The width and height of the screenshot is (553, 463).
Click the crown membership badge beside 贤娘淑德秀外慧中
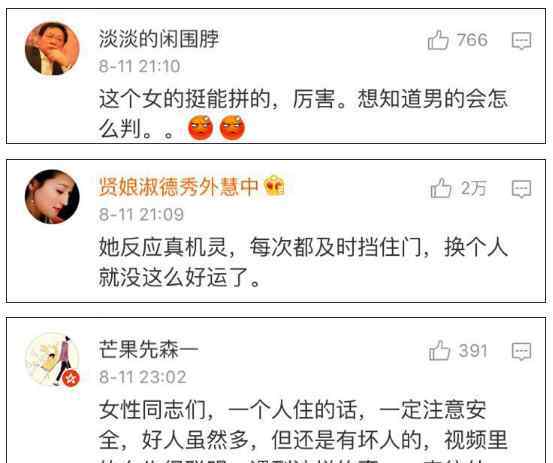[x=274, y=185]
